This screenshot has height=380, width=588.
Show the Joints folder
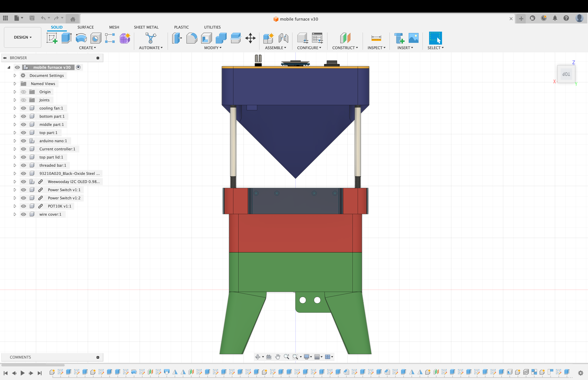[x=23, y=100]
